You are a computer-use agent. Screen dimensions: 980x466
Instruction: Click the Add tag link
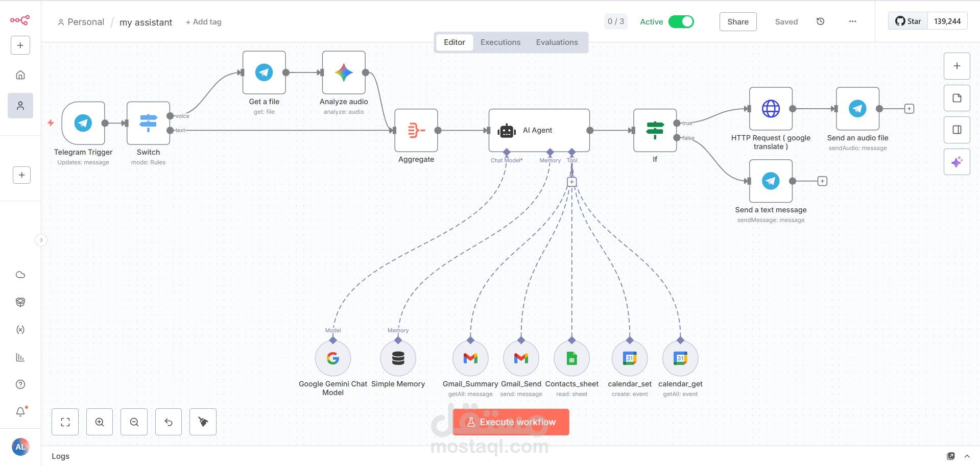click(x=203, y=22)
